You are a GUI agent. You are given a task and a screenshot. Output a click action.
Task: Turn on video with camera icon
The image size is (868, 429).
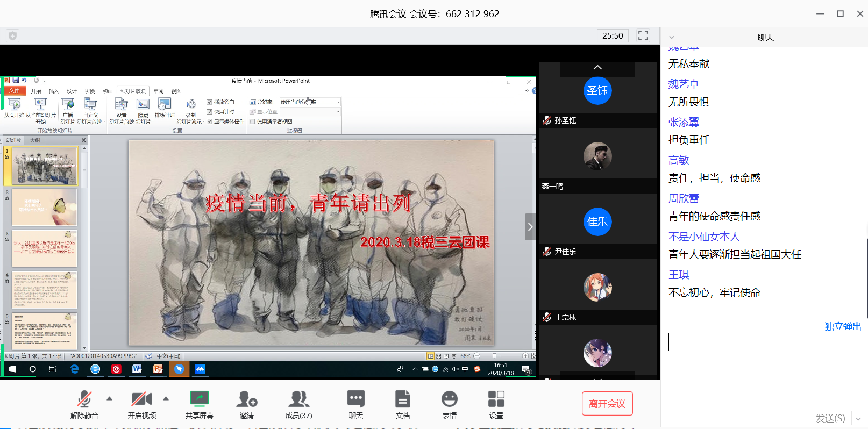tap(141, 399)
